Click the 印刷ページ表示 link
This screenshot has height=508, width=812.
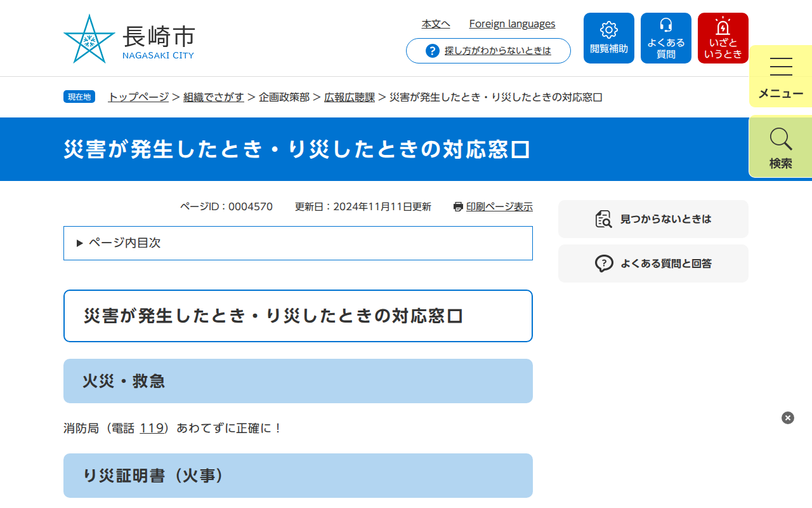click(499, 206)
